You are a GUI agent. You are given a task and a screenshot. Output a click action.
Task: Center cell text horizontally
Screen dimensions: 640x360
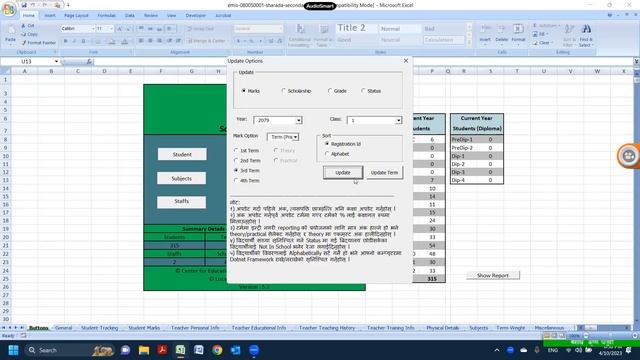tap(150, 41)
